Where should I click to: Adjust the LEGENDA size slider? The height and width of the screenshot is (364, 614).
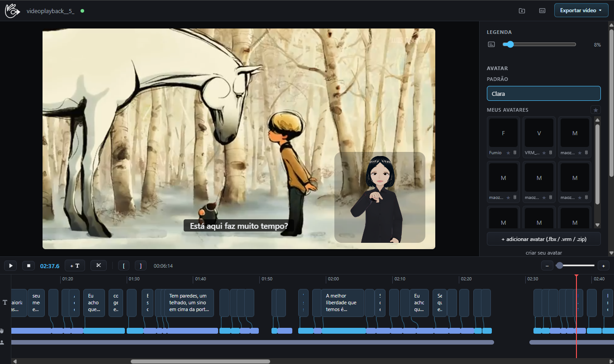point(538,44)
